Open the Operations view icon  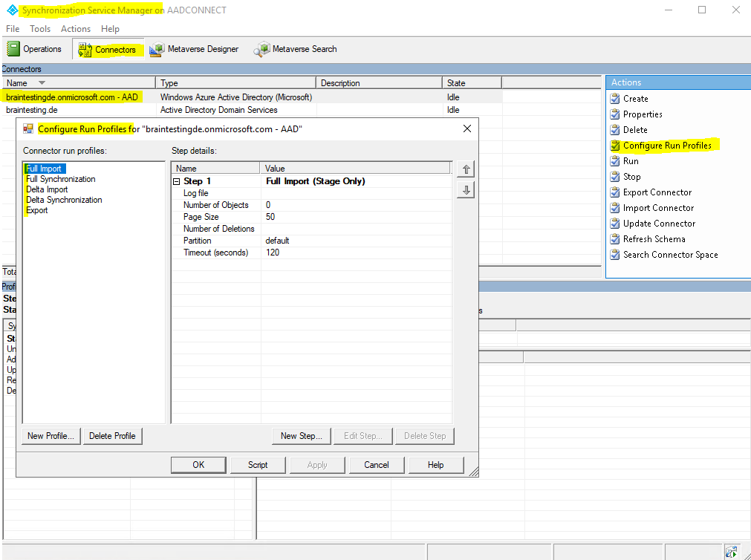coord(13,49)
